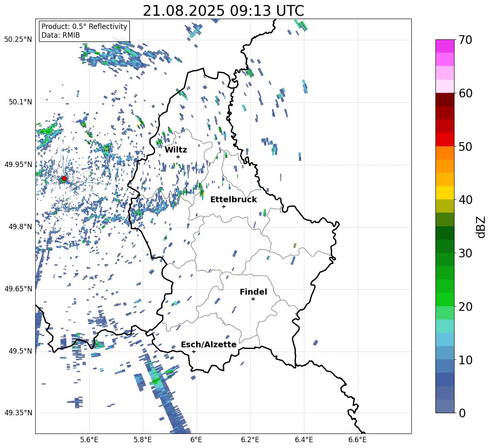
Task: Click the 50 label on the colorbar
Action: (465, 147)
